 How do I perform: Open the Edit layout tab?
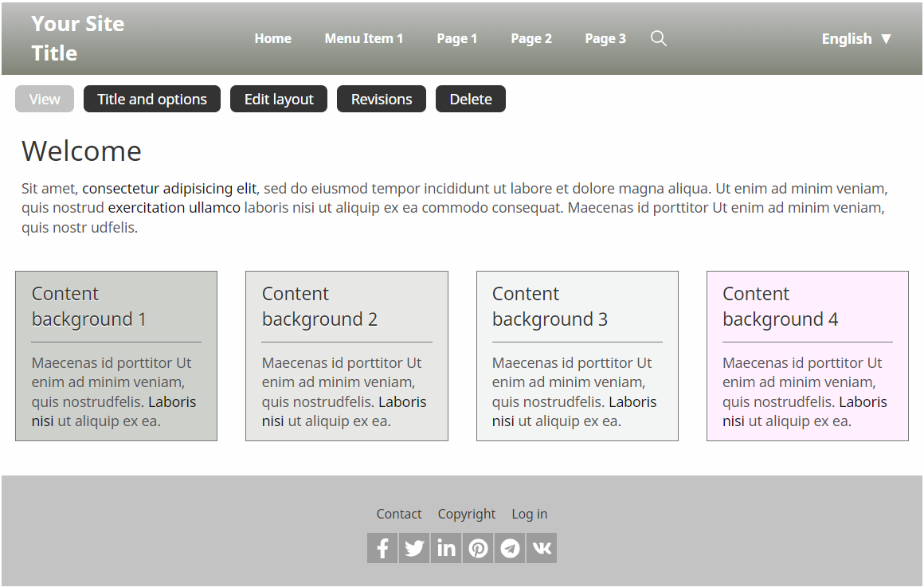(279, 99)
